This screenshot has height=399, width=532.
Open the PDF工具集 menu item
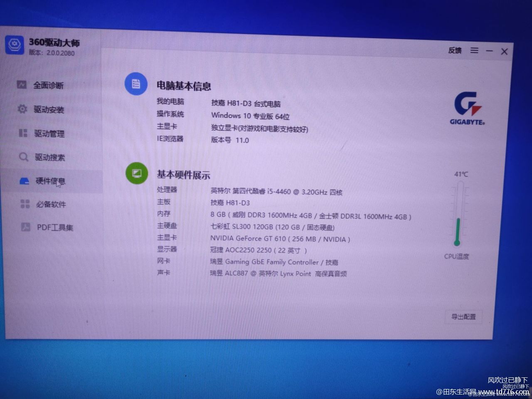(x=55, y=228)
